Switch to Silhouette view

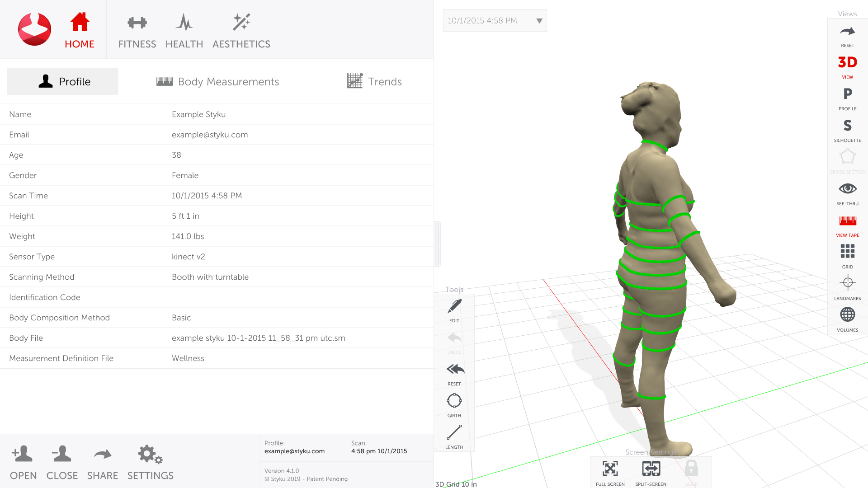point(847,126)
